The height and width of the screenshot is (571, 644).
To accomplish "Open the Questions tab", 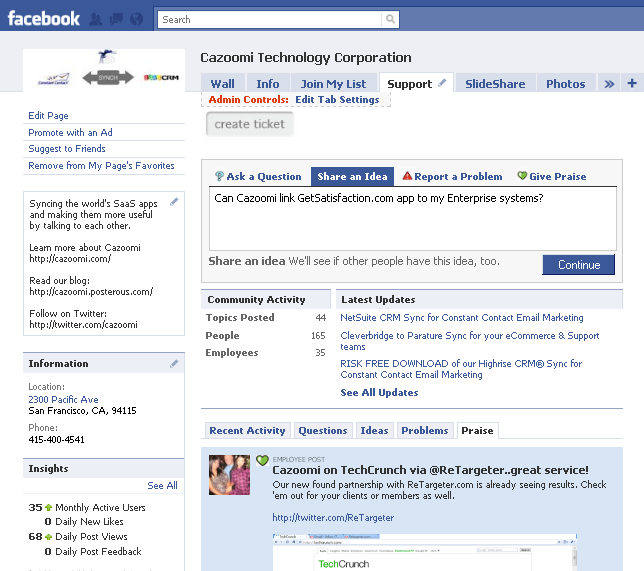I will click(x=323, y=431).
